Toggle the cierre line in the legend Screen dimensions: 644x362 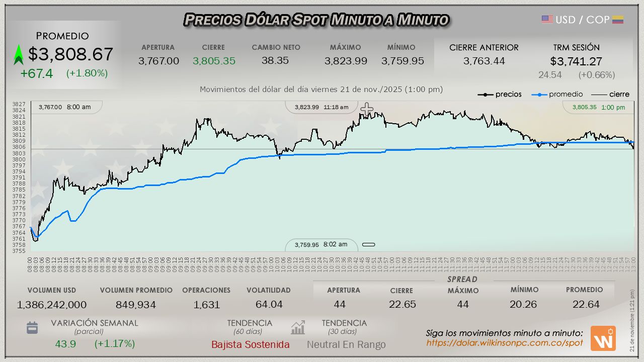point(610,95)
